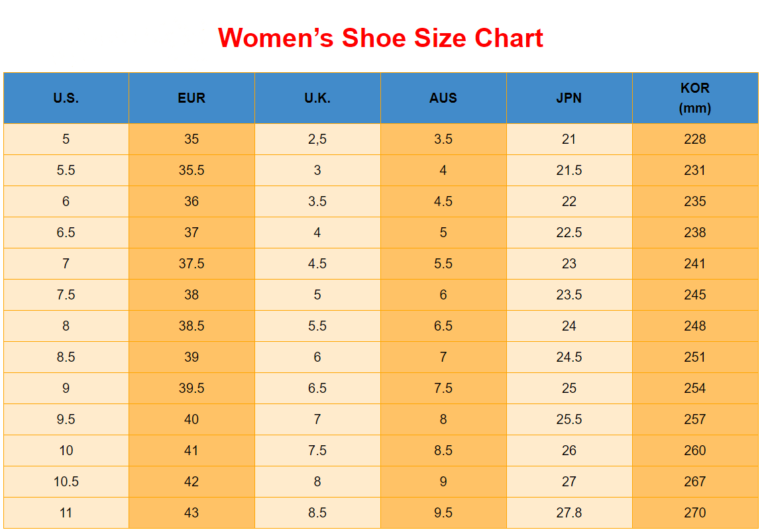Click the EUR 39.5 cell
Viewport: 764px width, 532px height.
pos(191,388)
